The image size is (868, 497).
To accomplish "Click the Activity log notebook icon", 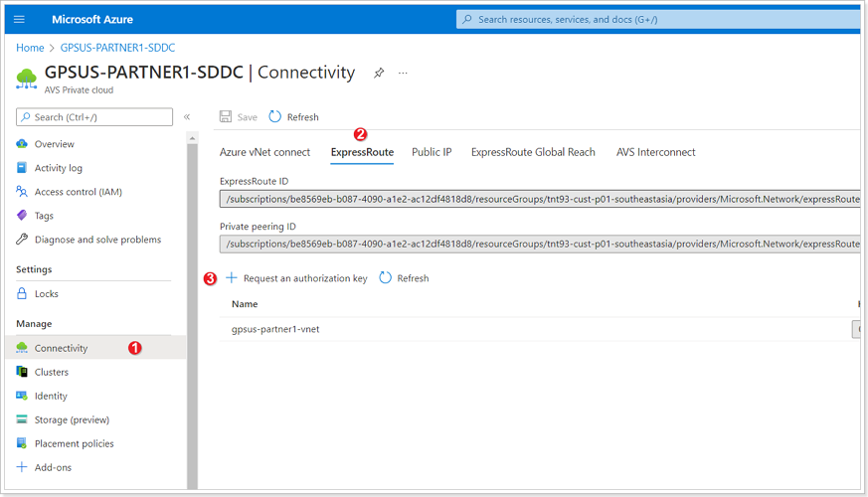I will pyautogui.click(x=22, y=167).
